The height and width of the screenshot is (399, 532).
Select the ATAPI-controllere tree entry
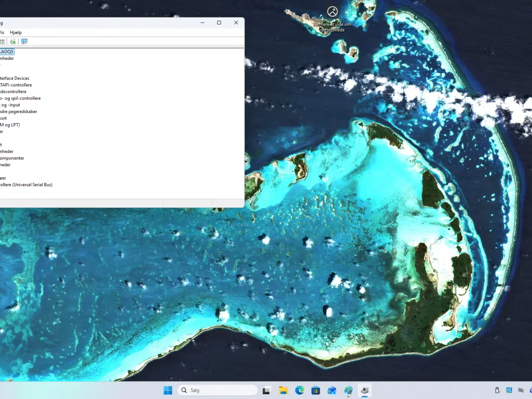pos(16,85)
